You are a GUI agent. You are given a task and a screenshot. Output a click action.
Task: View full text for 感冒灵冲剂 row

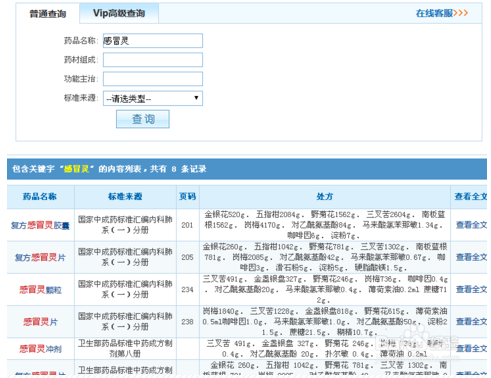[471, 348]
